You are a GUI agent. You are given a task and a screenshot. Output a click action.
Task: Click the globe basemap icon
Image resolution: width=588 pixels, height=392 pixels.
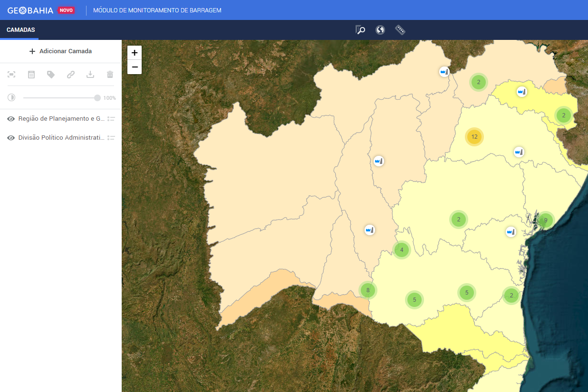click(x=380, y=30)
